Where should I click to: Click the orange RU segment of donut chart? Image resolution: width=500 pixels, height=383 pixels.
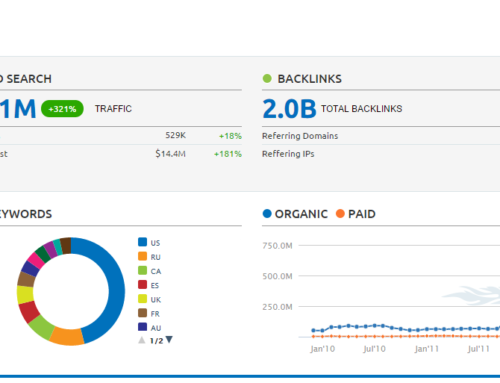click(68, 337)
